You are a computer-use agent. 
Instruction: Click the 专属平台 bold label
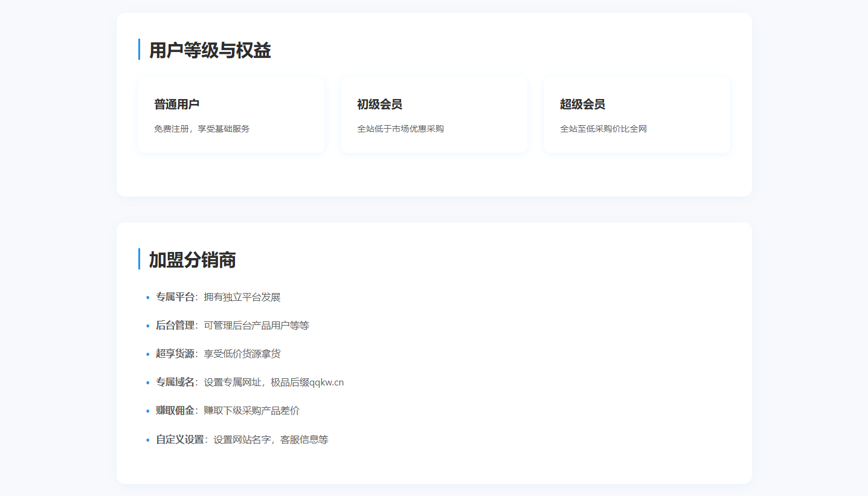[x=175, y=297]
